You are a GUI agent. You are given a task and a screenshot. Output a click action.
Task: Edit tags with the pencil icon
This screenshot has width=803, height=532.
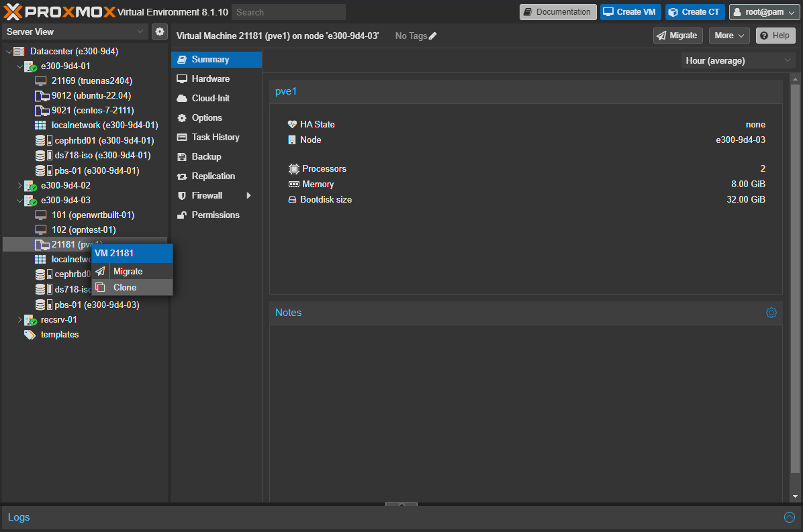(x=433, y=36)
